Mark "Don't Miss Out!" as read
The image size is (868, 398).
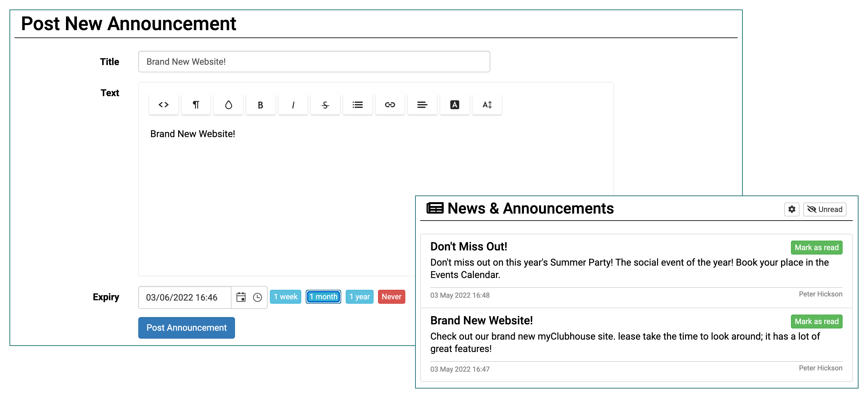[x=816, y=248]
